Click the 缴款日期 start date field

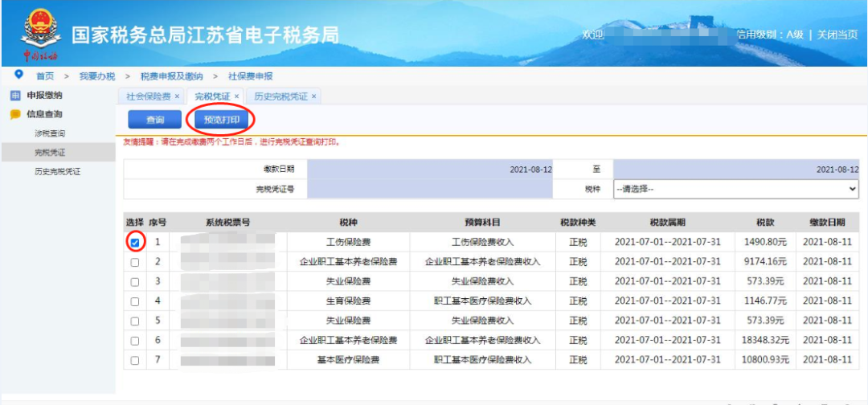pyautogui.click(x=430, y=170)
